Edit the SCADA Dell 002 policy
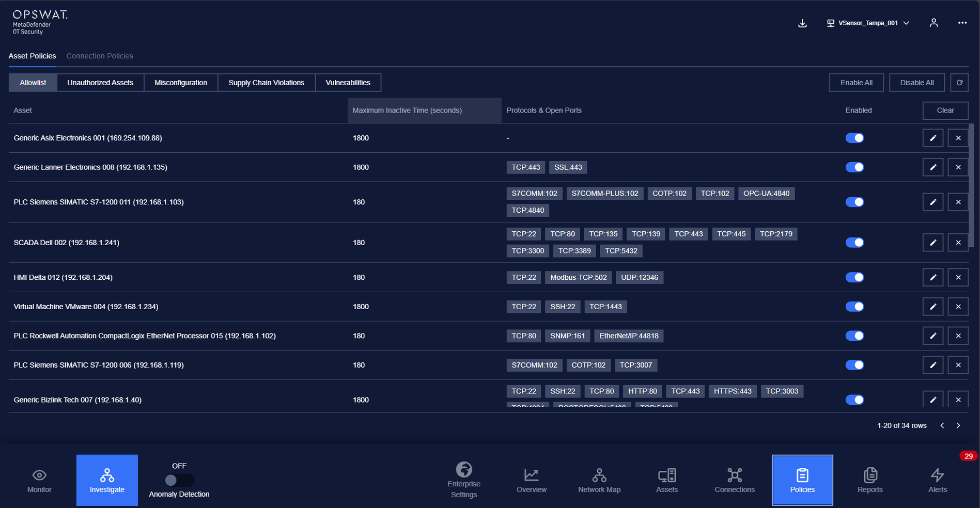This screenshot has height=508, width=980. click(933, 243)
